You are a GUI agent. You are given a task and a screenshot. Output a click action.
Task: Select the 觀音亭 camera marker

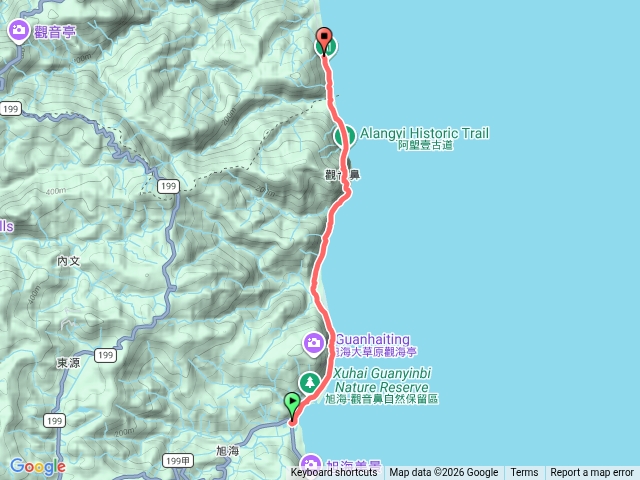click(18, 31)
